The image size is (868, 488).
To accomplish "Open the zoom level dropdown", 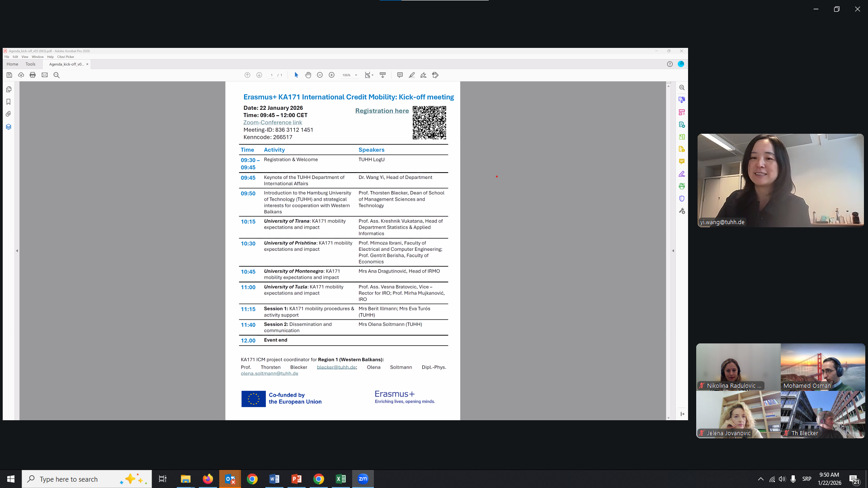I will (x=356, y=75).
